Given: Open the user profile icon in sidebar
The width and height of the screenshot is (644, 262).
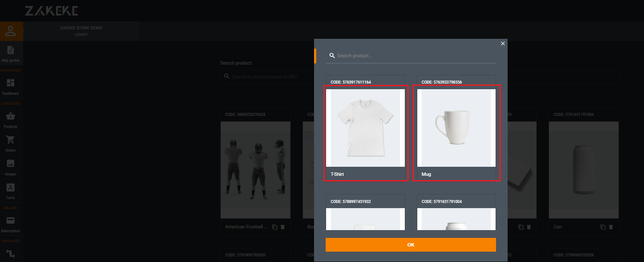Looking at the screenshot, I should coord(11,31).
